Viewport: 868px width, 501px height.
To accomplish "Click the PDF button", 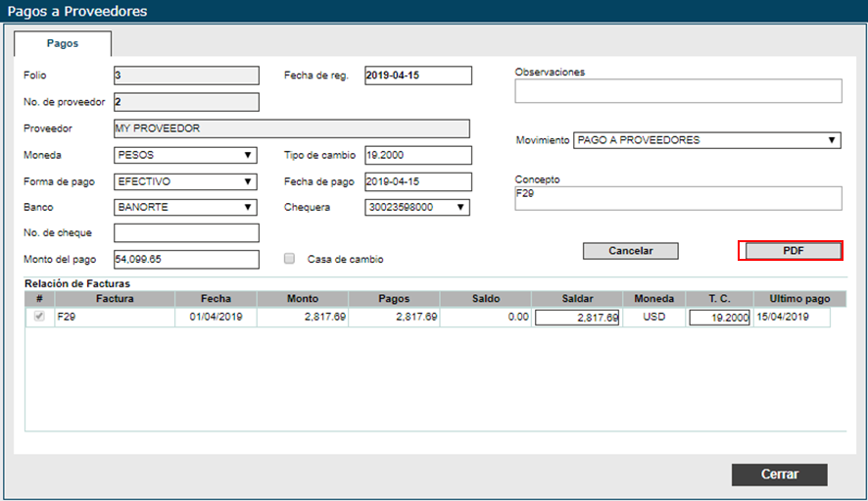I will click(791, 251).
